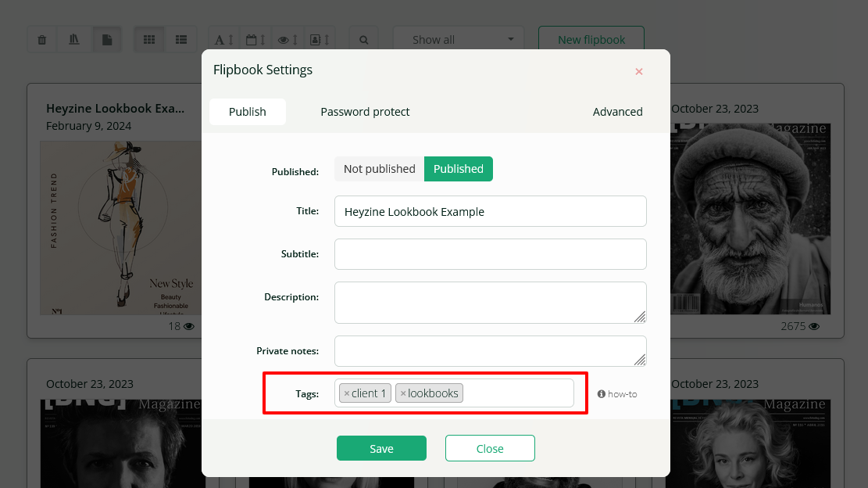Sort flipbooks alphabetically with the A icon
Screen dimensions: 868x488
pos(223,39)
